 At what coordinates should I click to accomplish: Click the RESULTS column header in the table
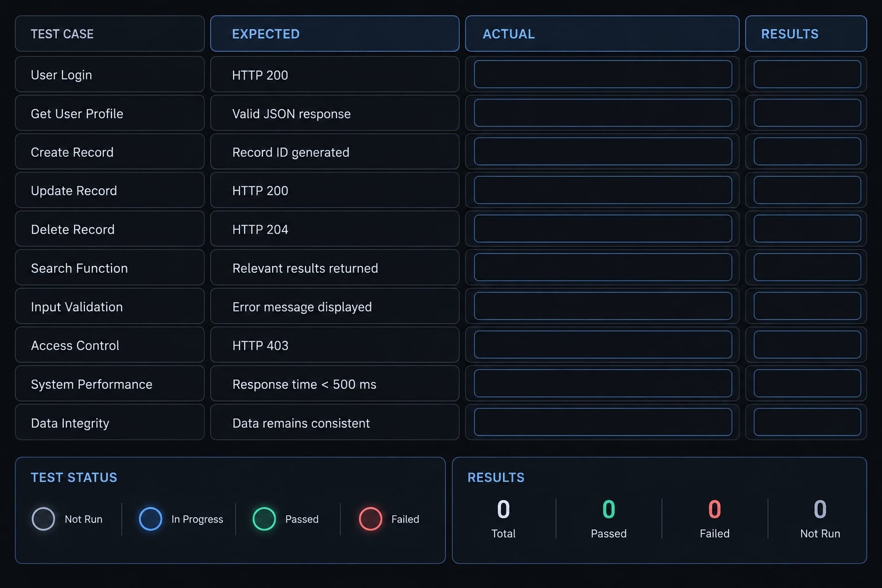tap(806, 34)
